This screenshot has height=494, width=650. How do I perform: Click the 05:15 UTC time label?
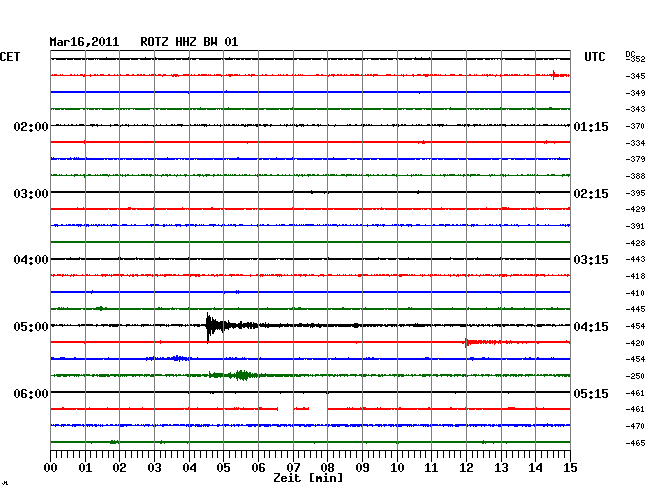(591, 393)
